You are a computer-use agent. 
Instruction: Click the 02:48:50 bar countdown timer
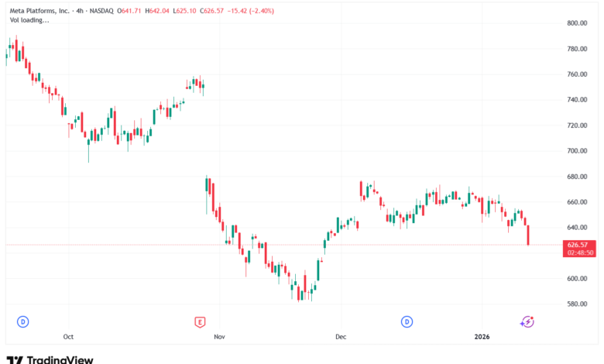(579, 252)
